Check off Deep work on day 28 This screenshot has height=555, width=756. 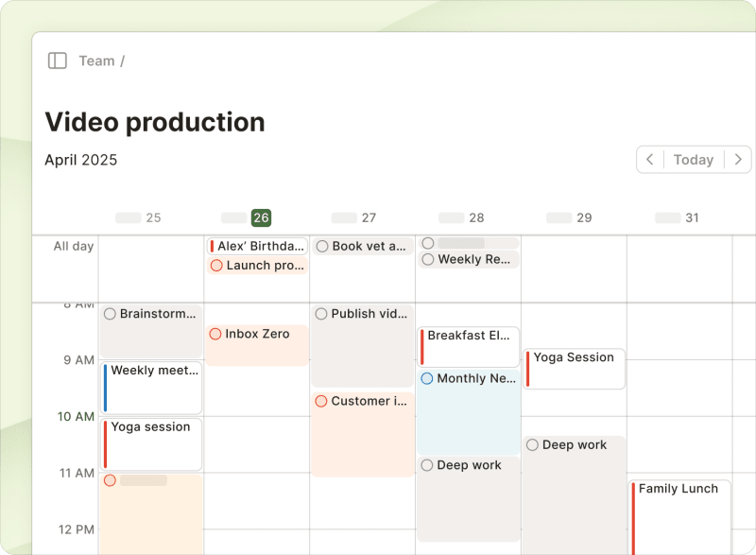[x=427, y=464]
